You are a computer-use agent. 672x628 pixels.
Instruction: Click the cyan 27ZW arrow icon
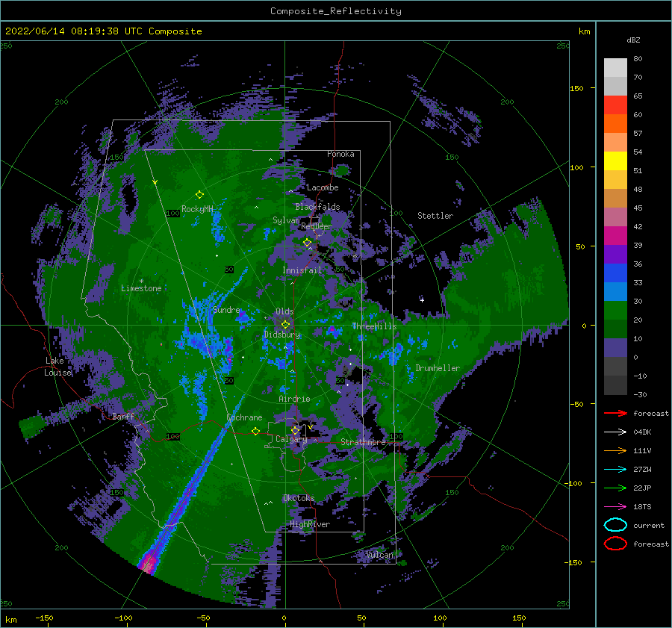(615, 469)
